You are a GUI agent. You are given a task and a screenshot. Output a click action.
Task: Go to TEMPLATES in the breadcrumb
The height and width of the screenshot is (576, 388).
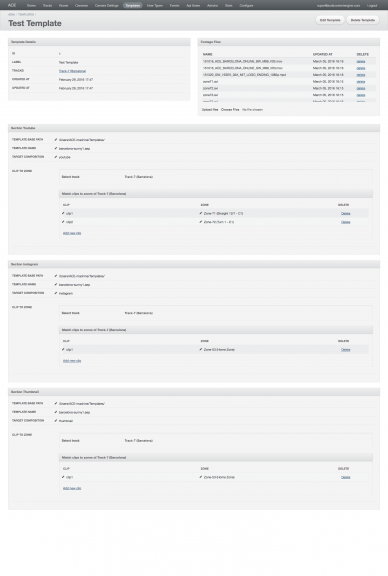pyautogui.click(x=26, y=14)
